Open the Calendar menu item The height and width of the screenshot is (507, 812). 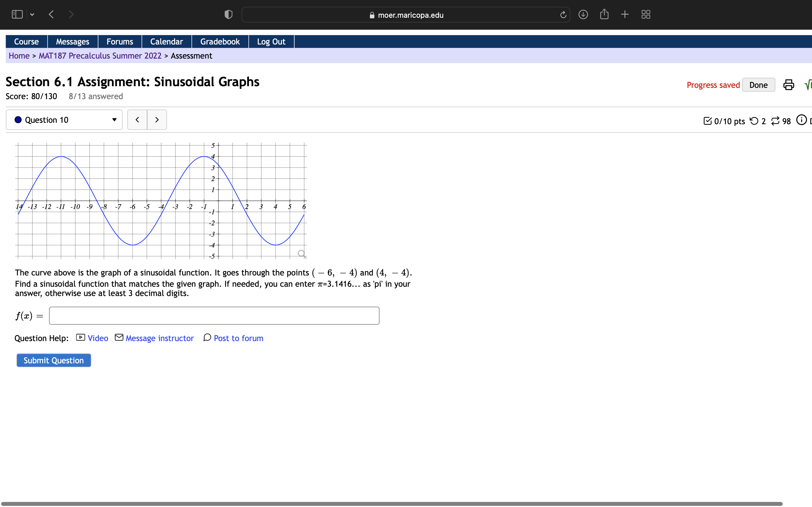point(166,42)
